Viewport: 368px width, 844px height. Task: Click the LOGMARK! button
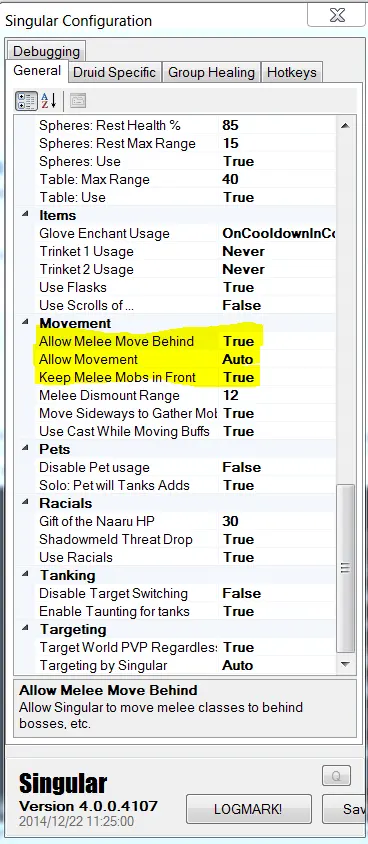click(x=249, y=809)
